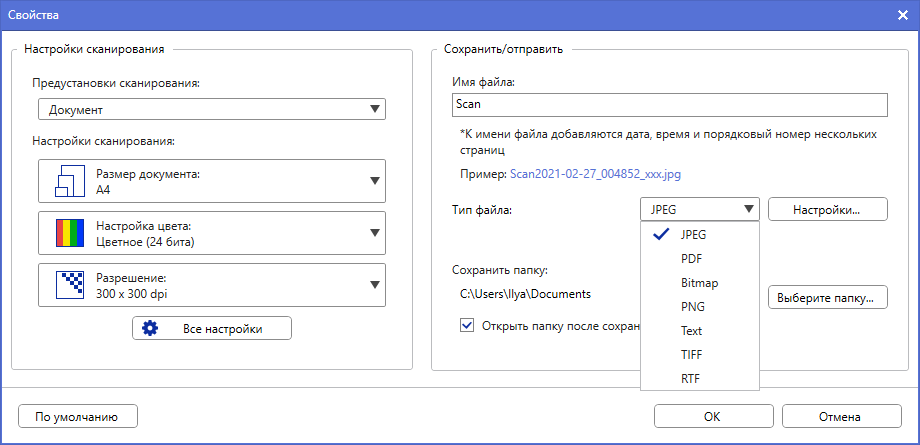
Task: Select PNG in the file type list
Action: [x=693, y=307]
